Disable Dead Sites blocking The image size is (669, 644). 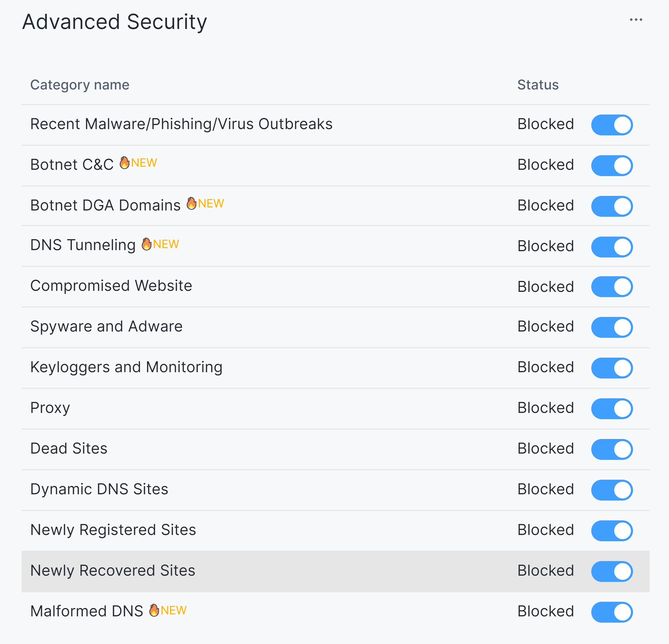[x=612, y=449]
